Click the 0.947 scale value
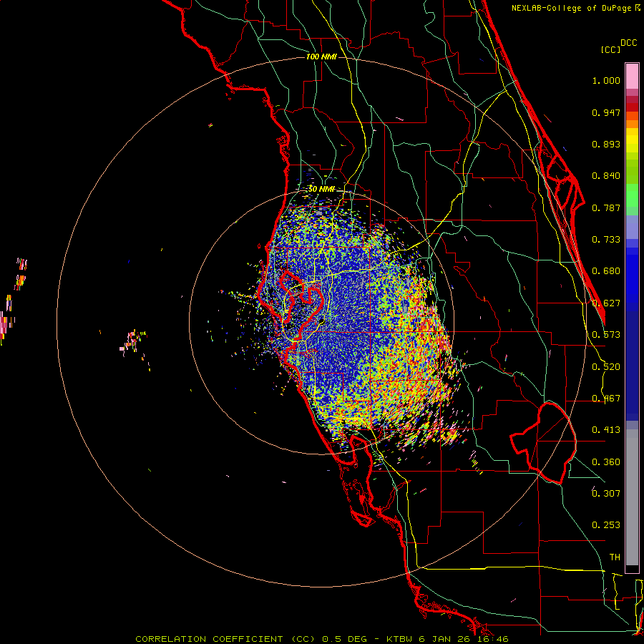 click(x=606, y=112)
